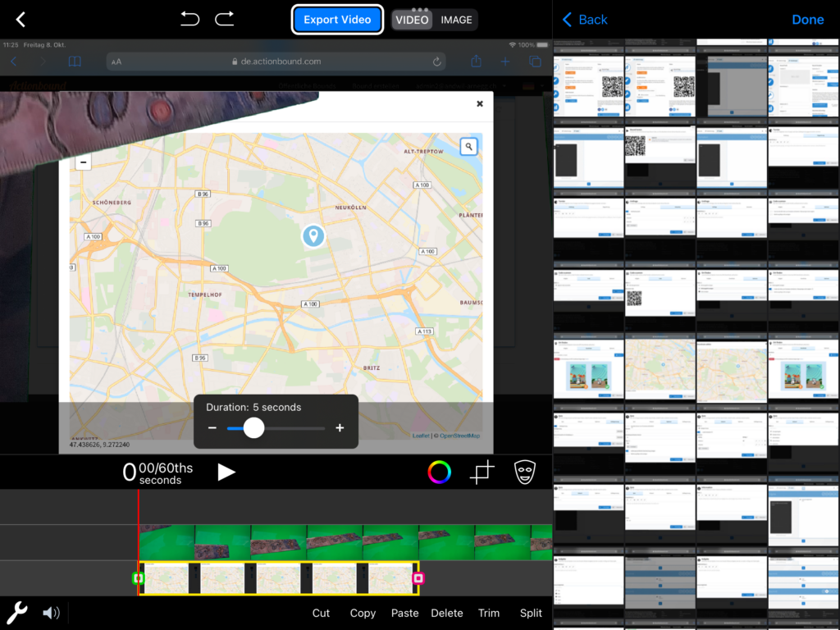Click the pink clip end handle

[x=418, y=578]
